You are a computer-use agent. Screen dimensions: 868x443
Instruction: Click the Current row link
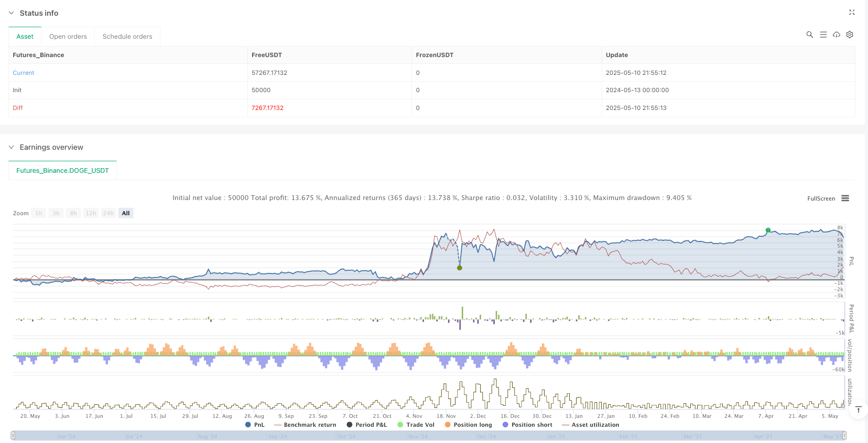pyautogui.click(x=24, y=73)
